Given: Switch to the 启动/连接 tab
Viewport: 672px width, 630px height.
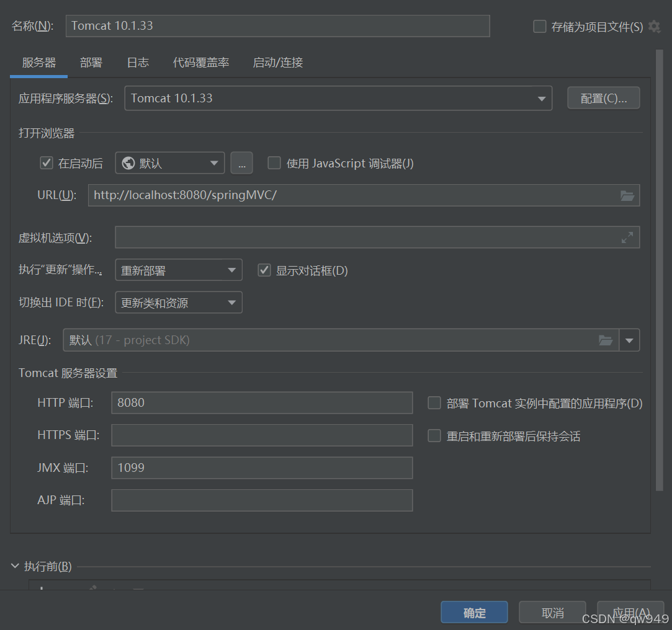Looking at the screenshot, I should [x=278, y=63].
